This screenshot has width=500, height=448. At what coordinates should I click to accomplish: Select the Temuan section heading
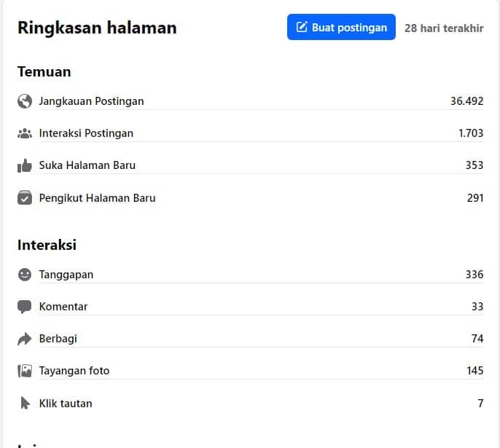(44, 71)
